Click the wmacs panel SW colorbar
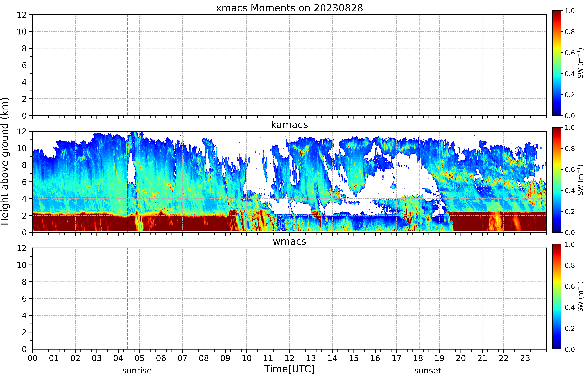 pyautogui.click(x=557, y=297)
